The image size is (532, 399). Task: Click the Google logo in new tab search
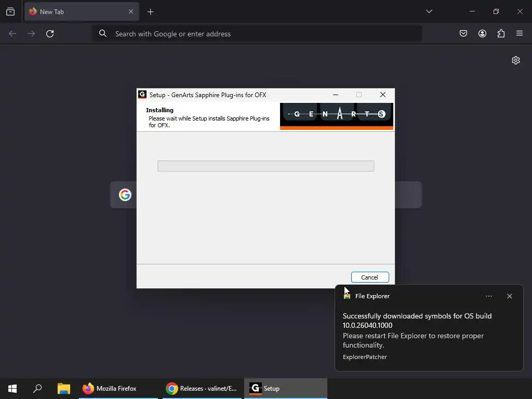click(x=125, y=195)
